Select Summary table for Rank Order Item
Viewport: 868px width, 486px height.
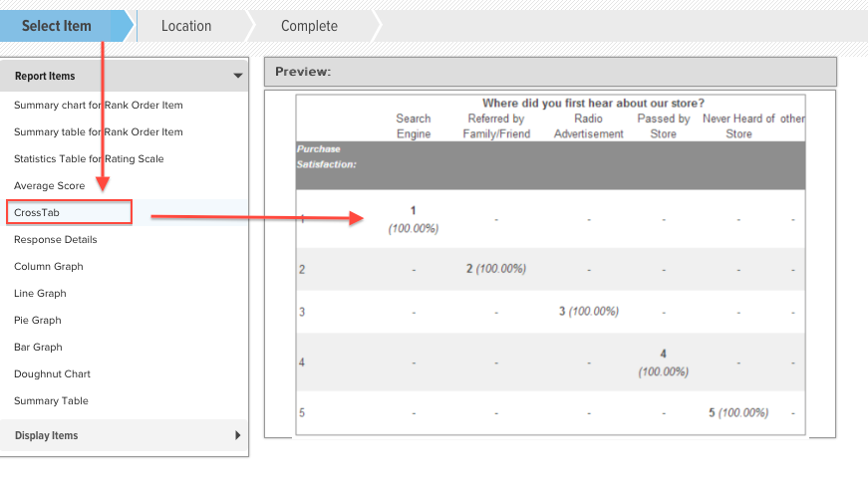pyautogui.click(x=98, y=132)
